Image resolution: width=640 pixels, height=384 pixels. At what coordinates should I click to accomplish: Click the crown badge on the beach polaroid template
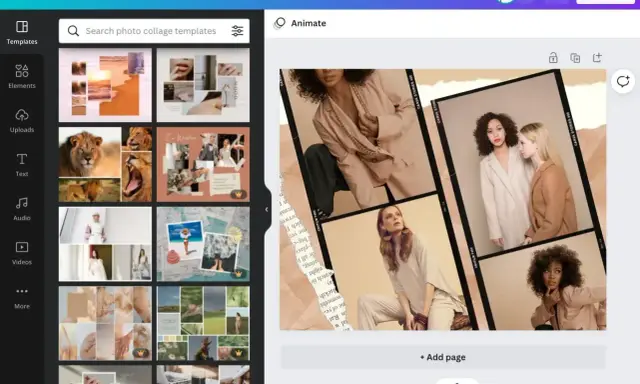coord(238,274)
